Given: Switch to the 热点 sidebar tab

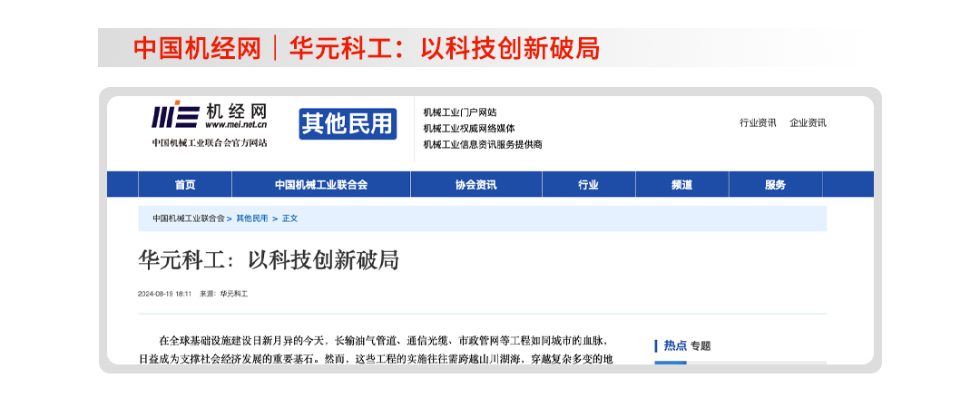Looking at the screenshot, I should pyautogui.click(x=674, y=345).
